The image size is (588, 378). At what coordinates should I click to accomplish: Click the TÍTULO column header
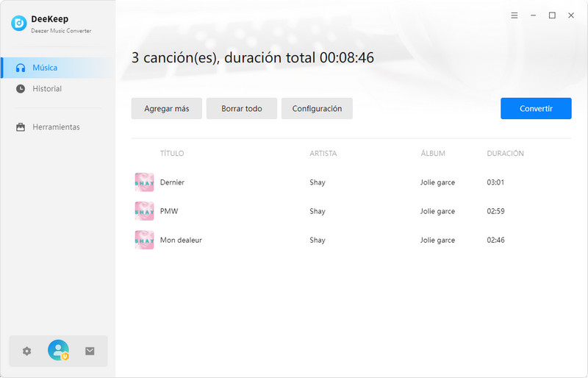pos(172,153)
